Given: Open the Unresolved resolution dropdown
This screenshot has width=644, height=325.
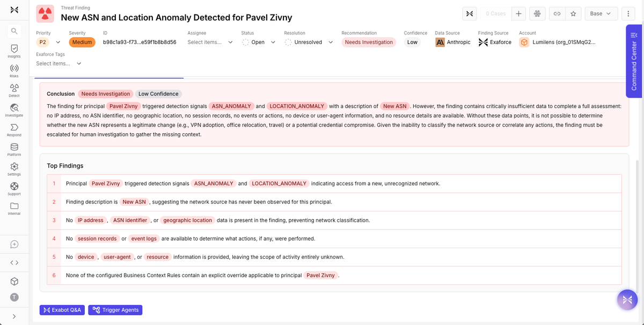Looking at the screenshot, I should [309, 42].
